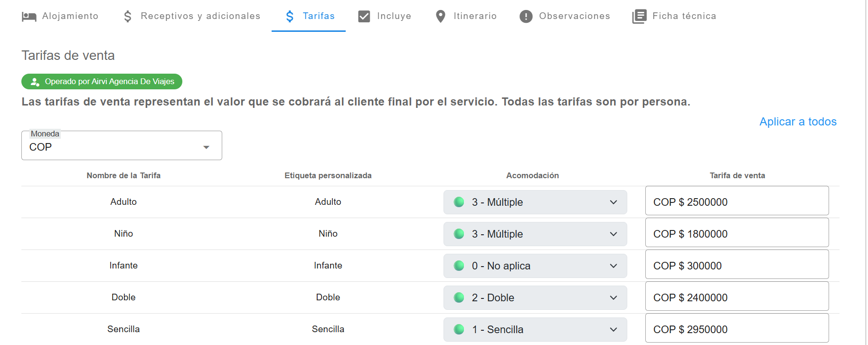Open the Moneda COP currency dropdown
Viewport: 868px width, 345px height.
coord(122,145)
